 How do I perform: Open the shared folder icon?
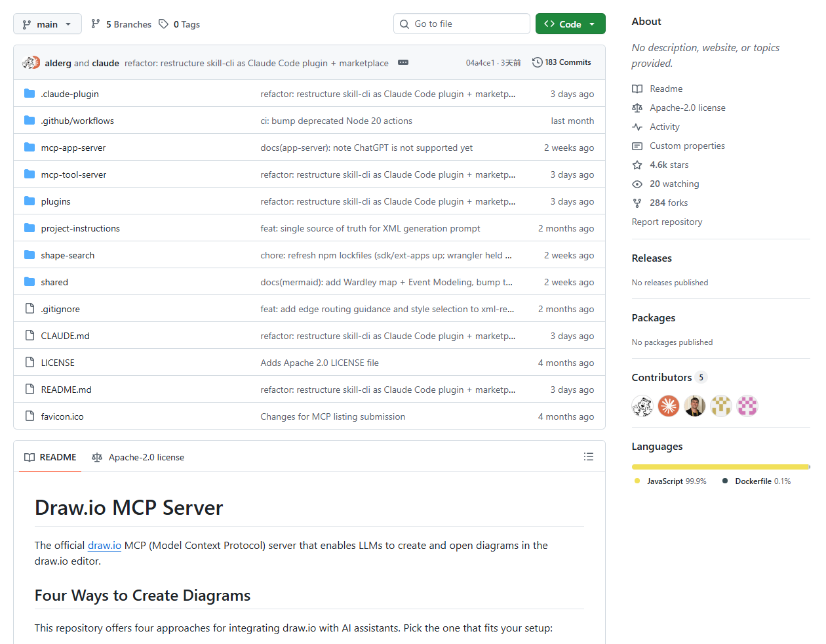29,282
